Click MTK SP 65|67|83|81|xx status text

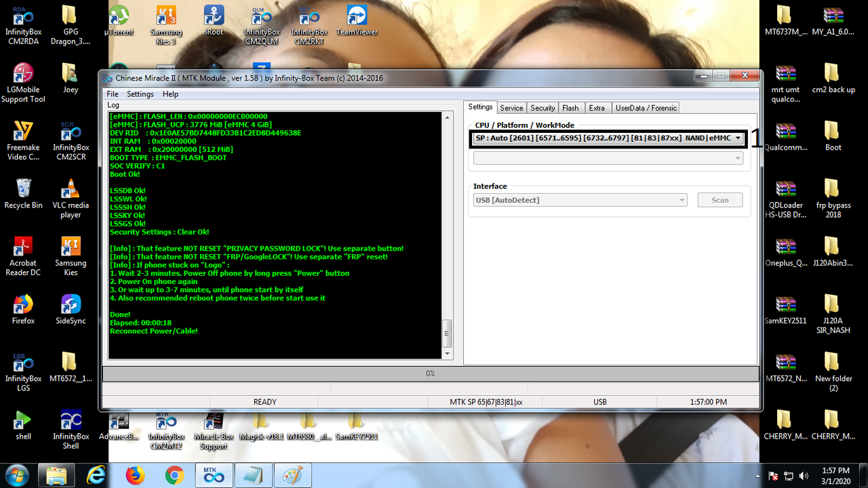click(x=486, y=402)
